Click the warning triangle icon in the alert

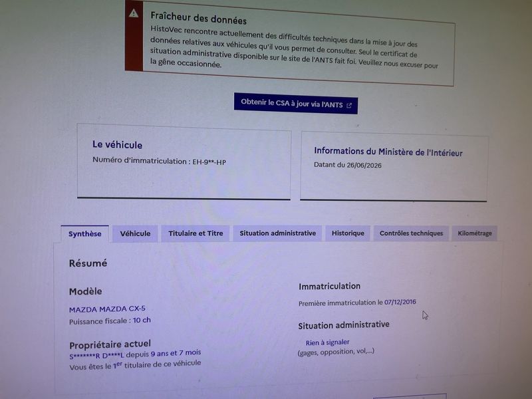click(134, 13)
